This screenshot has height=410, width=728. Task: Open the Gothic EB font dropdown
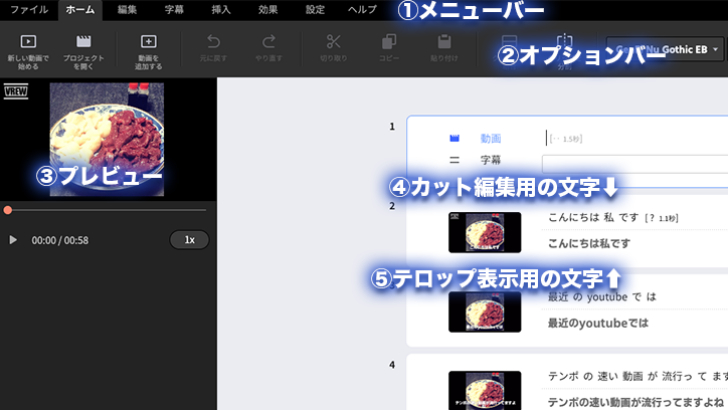click(x=664, y=49)
